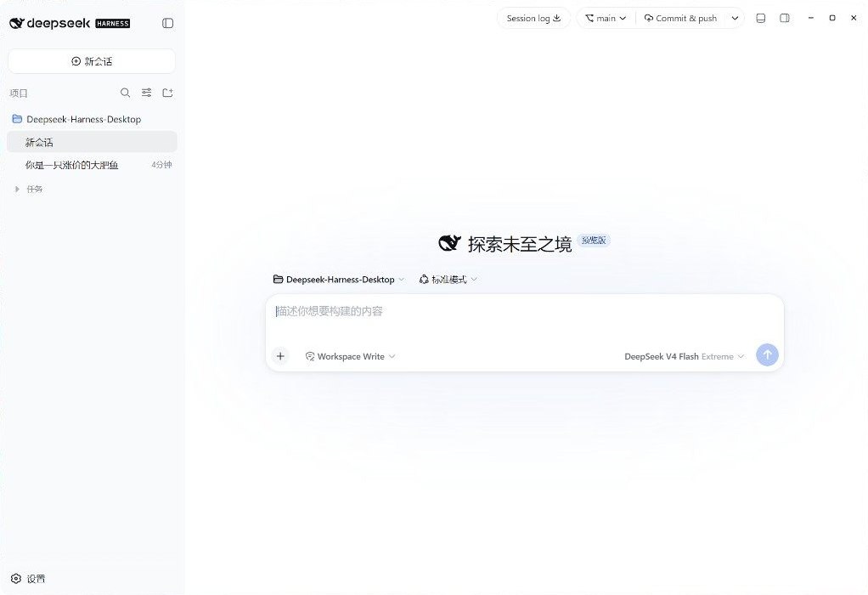Image resolution: width=868 pixels, height=595 pixels.
Task: Click Commit & push
Action: click(681, 19)
